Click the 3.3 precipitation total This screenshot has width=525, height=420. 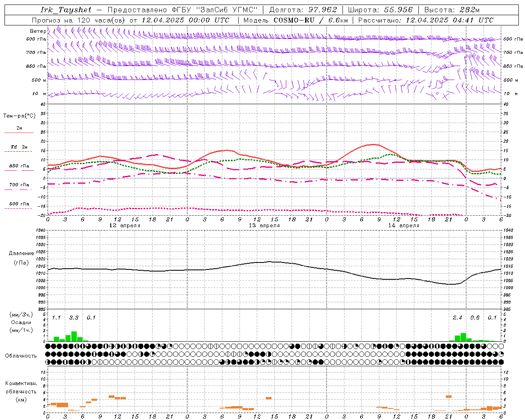click(74, 318)
